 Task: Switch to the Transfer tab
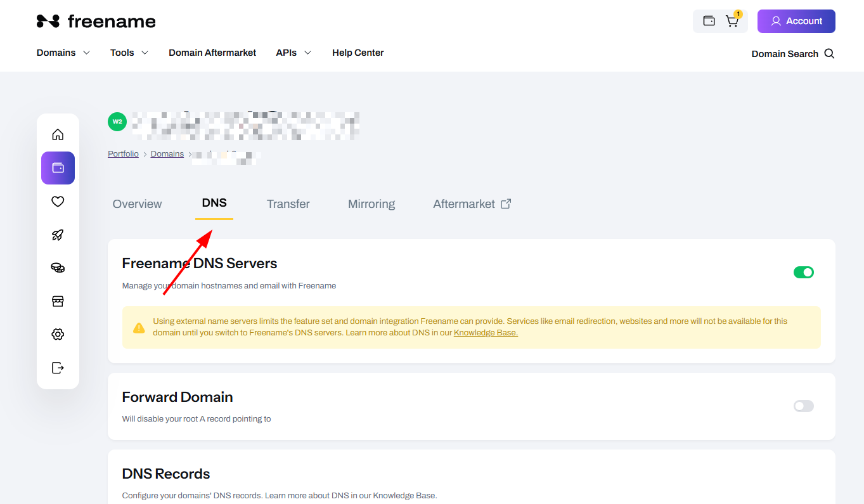click(x=288, y=204)
